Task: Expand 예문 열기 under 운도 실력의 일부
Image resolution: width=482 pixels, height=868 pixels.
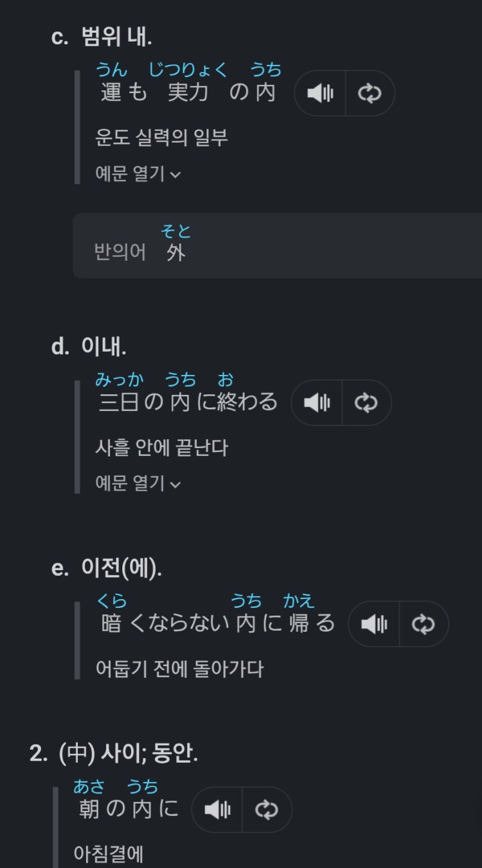Action: 138,173
